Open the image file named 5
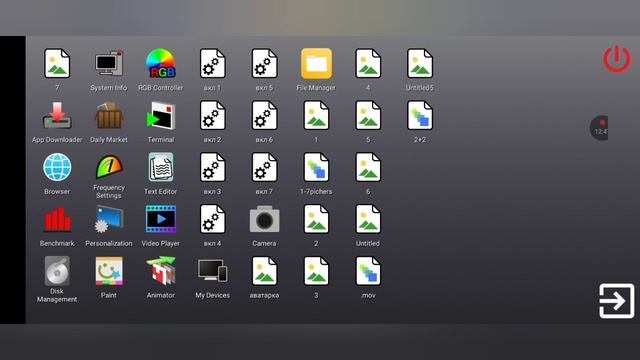 coord(368,116)
